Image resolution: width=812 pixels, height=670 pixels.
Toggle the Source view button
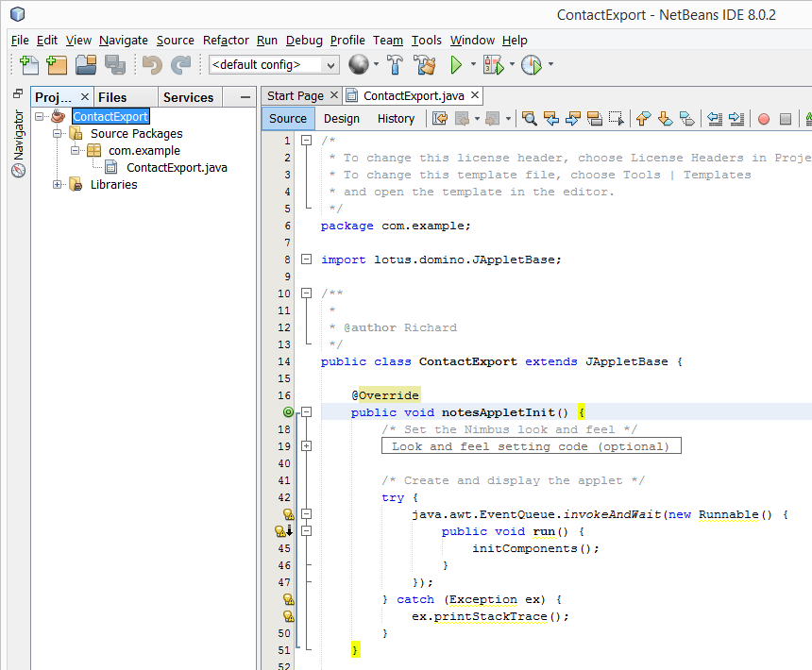coord(288,119)
